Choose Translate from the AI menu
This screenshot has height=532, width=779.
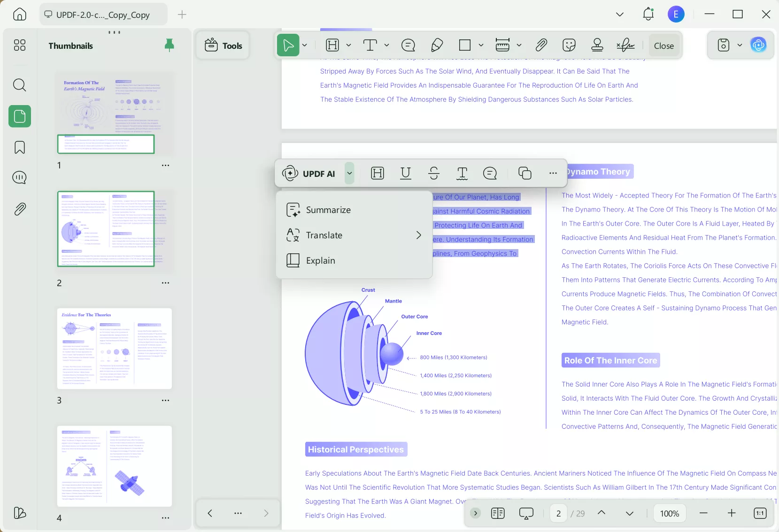354,235
